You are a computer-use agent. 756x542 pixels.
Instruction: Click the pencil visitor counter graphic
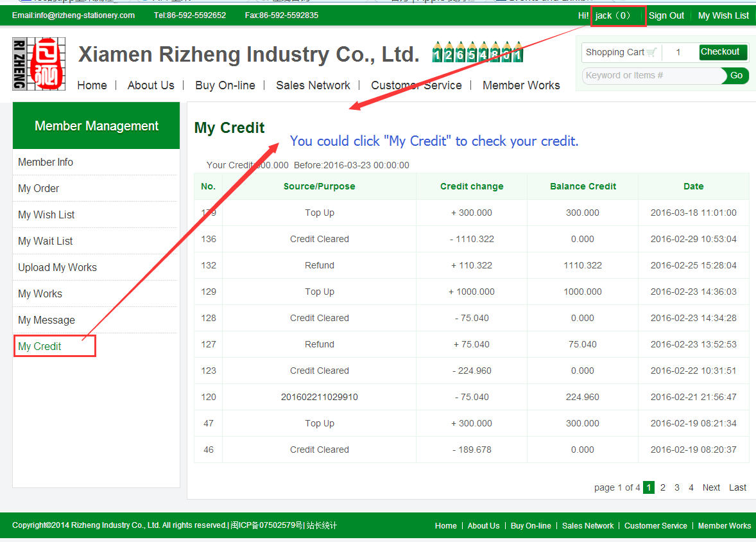click(478, 53)
